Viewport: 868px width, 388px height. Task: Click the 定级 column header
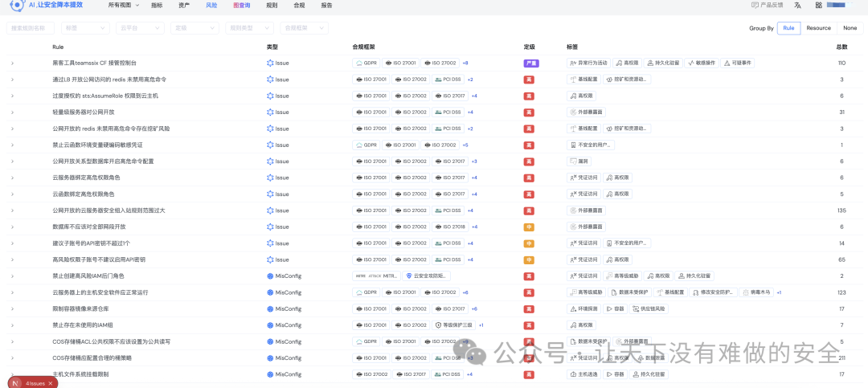tap(529, 47)
